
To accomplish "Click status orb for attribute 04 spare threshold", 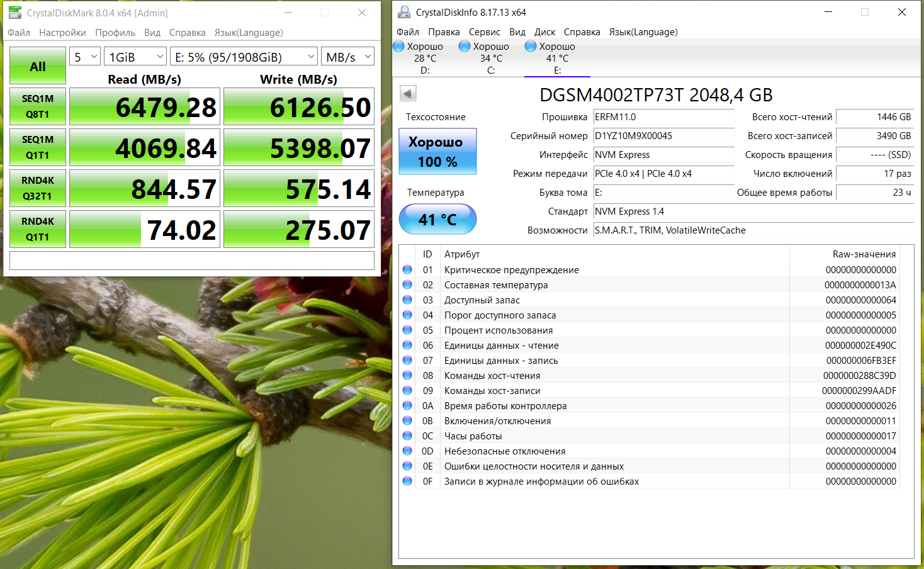I will click(407, 315).
